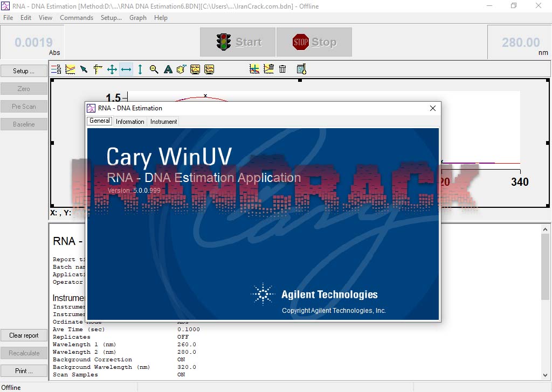552x392 pixels.
Task: Select the horizontal cursor tracking tool
Action: point(126,69)
